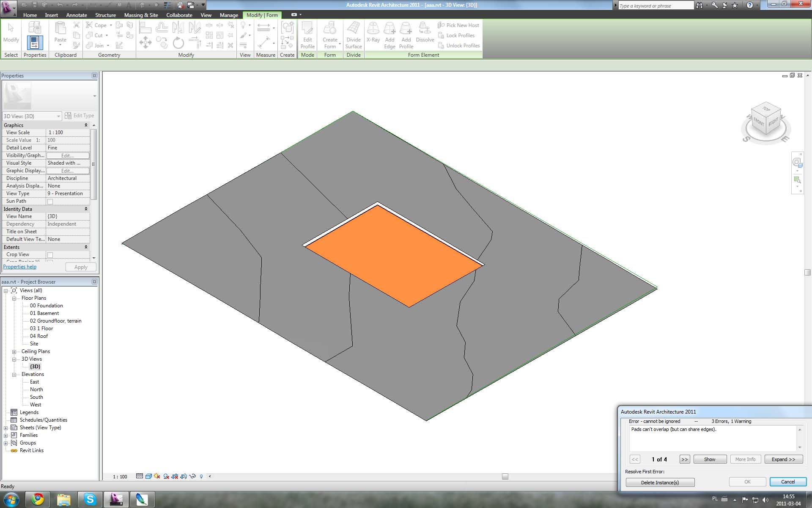812x508 pixels.
Task: Open Skype from the taskbar
Action: tap(90, 500)
